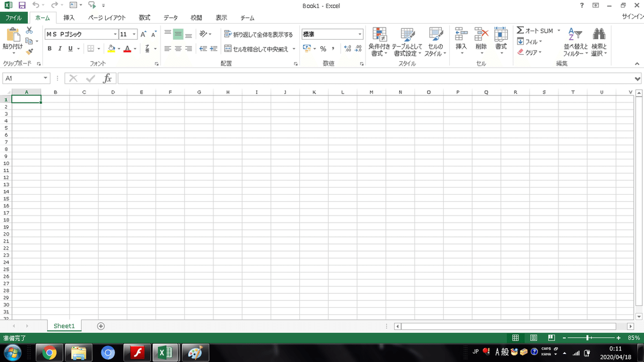Switch to the View (表示) tab
The image size is (644, 362).
(x=222, y=18)
